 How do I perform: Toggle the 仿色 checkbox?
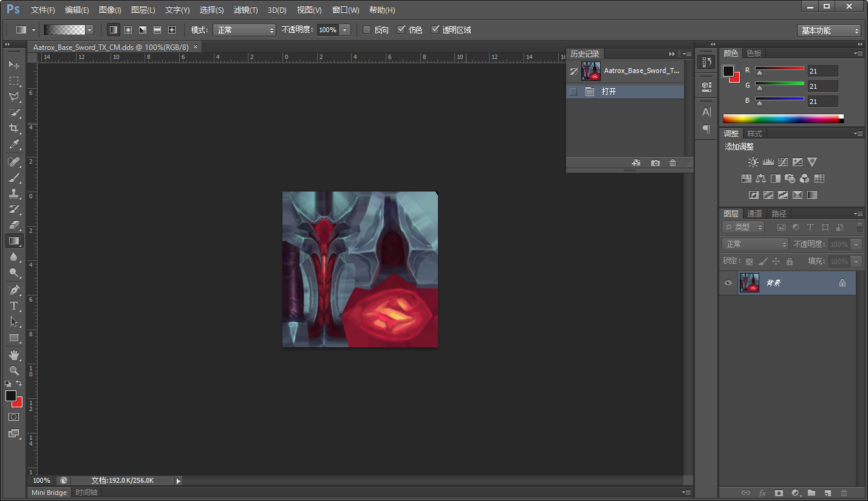[401, 30]
